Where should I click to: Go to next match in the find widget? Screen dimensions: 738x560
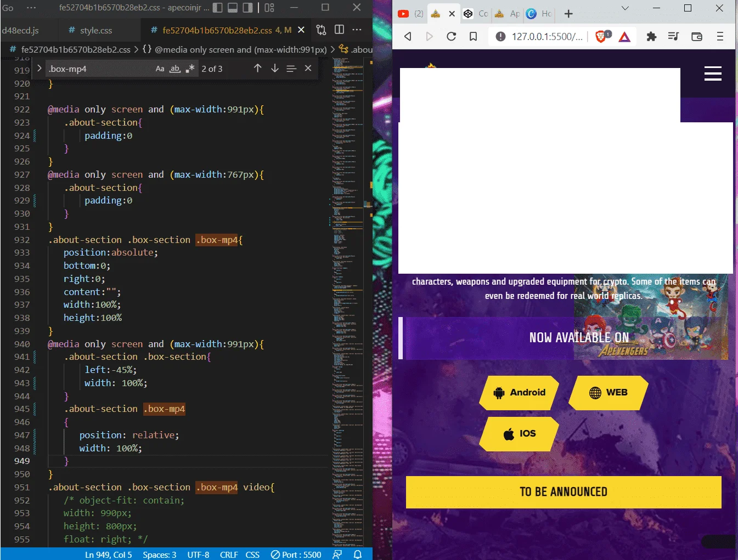(x=275, y=68)
